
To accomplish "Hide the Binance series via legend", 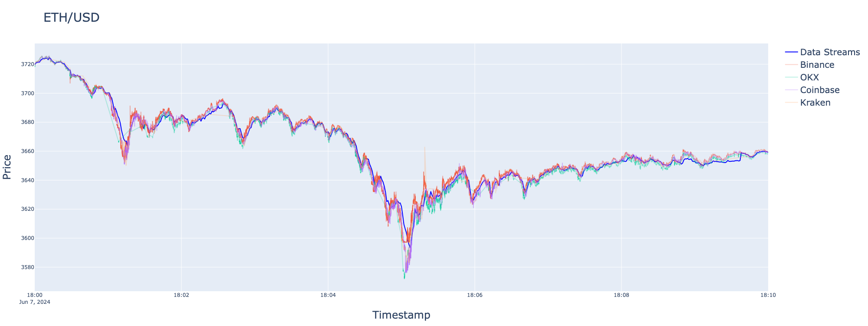I will pos(817,65).
